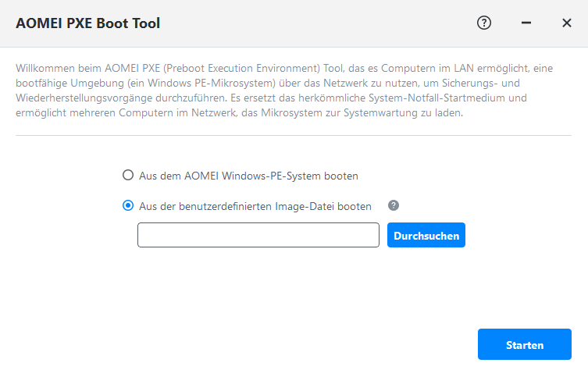Select the benutzerdefinierte Image-Datei radio button
Screen dimensions: 588x370
point(128,206)
